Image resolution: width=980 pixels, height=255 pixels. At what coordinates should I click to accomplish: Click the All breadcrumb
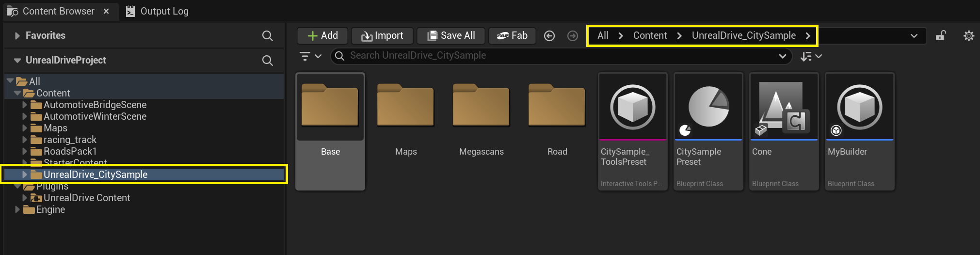tap(603, 35)
